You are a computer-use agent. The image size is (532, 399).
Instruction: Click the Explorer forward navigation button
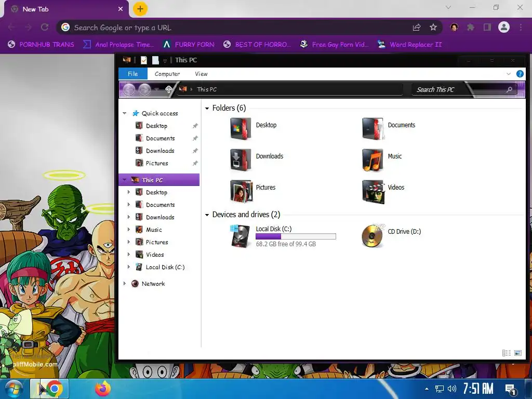144,89
